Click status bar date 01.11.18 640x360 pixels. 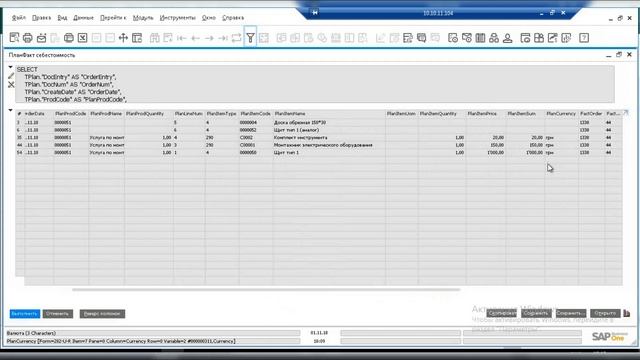(319, 333)
